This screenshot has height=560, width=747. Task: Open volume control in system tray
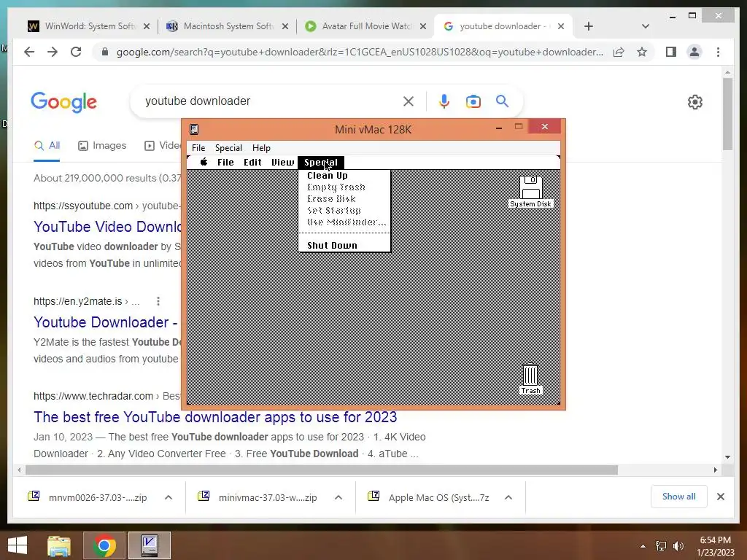tap(678, 546)
